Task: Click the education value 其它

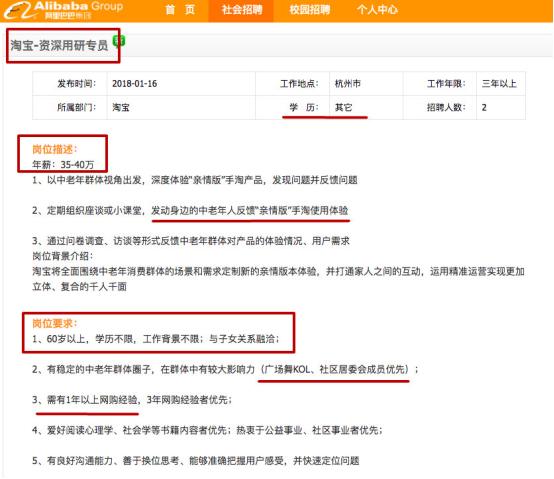Action: (343, 107)
